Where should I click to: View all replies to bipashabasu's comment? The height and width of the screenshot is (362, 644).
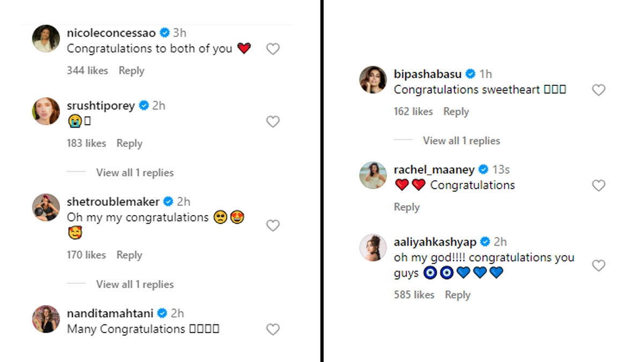[461, 141]
